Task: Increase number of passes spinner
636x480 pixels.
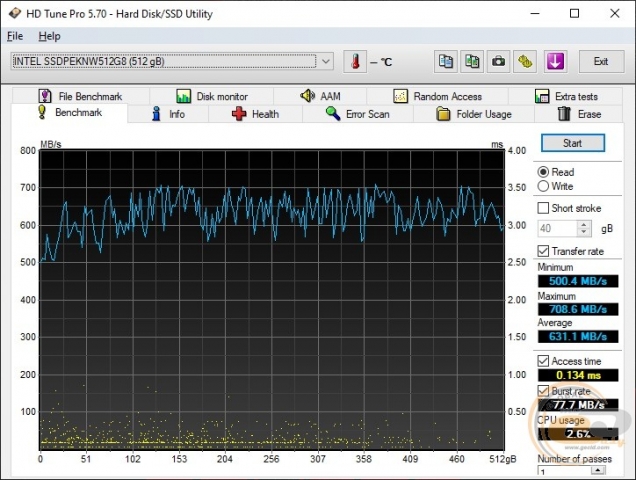Action: 598,470
